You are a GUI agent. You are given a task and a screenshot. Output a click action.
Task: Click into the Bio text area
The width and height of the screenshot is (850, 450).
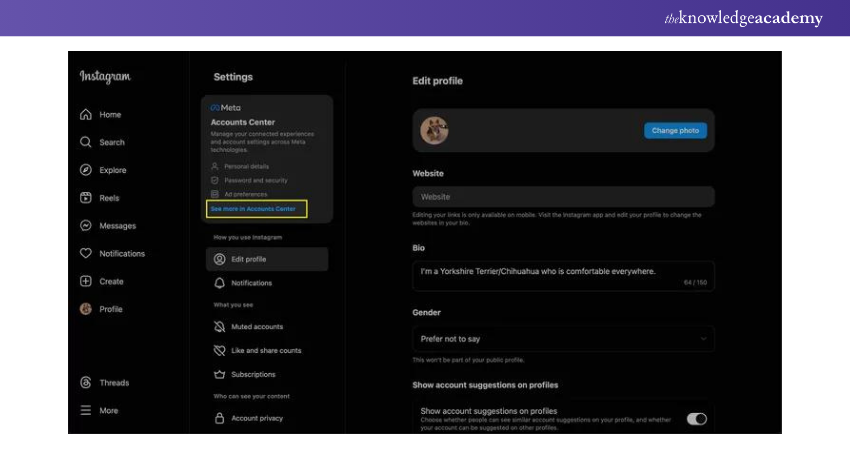click(x=563, y=277)
